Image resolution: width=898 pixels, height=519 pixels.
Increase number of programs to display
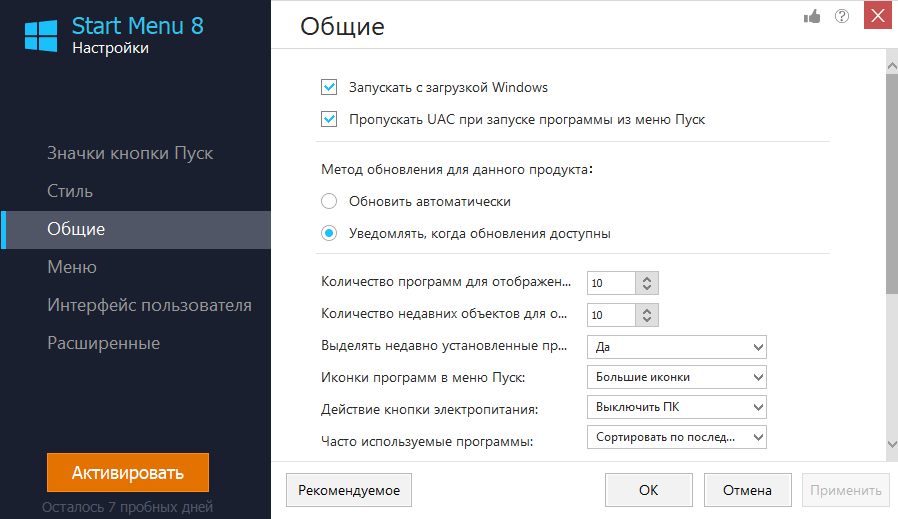pyautogui.click(x=647, y=279)
